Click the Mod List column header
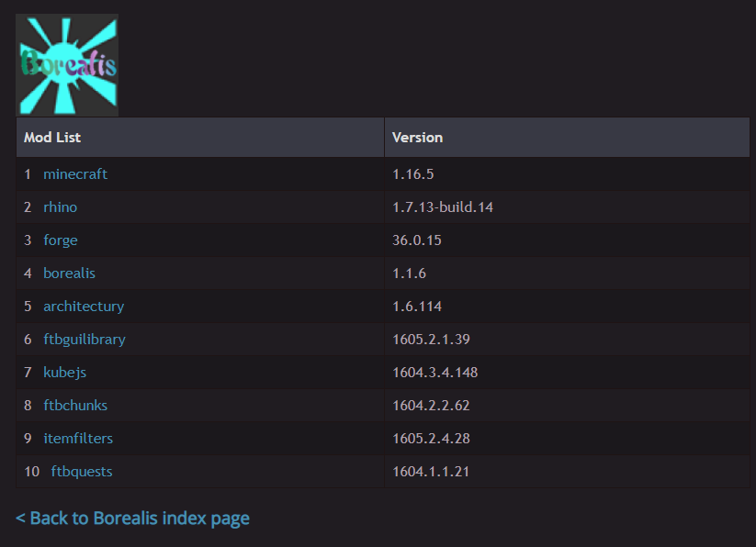The width and height of the screenshot is (756, 547). pyautogui.click(x=52, y=138)
